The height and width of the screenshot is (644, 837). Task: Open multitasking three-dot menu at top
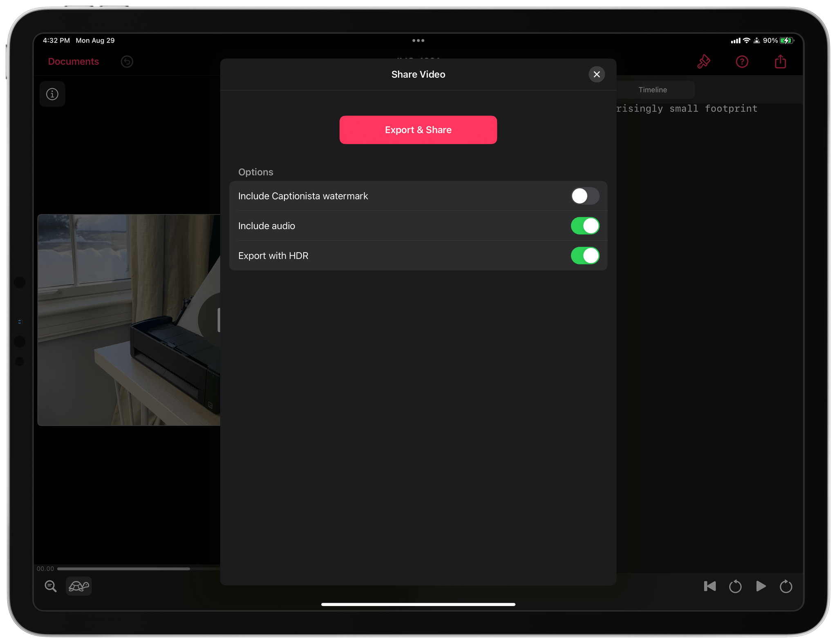[418, 40]
